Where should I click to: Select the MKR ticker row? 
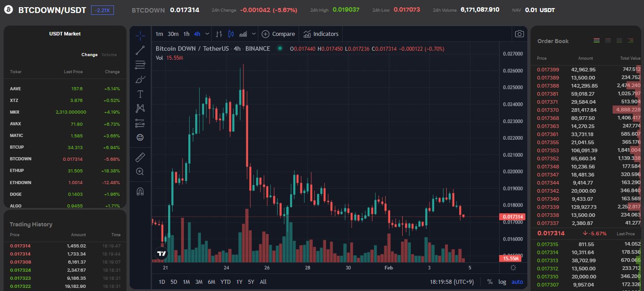65,112
